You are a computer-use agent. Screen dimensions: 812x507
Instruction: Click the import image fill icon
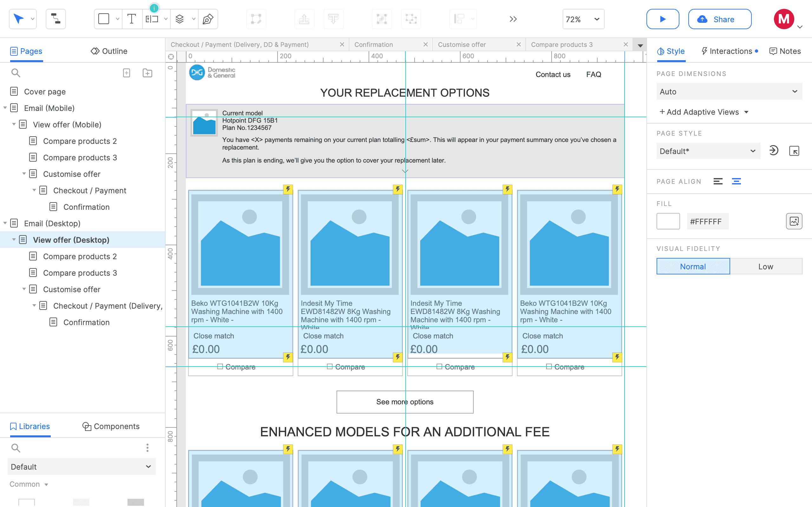pyautogui.click(x=794, y=221)
